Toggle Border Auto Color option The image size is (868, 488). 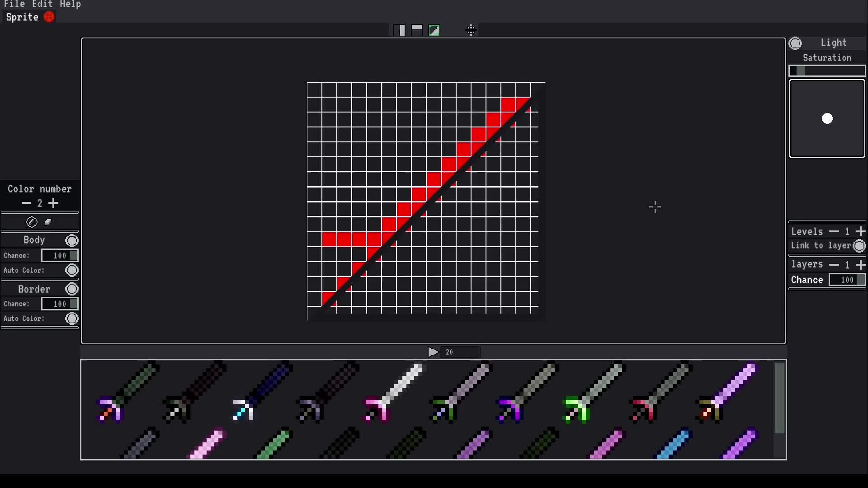pos(71,319)
